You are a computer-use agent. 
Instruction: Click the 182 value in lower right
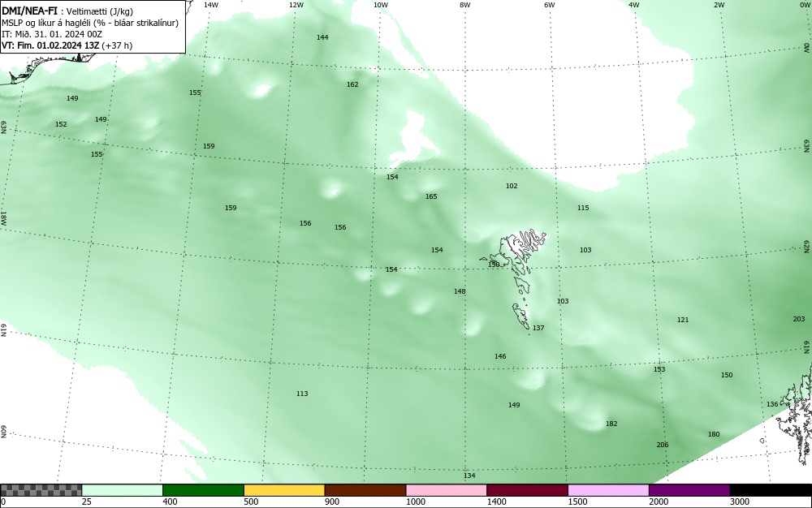click(611, 424)
